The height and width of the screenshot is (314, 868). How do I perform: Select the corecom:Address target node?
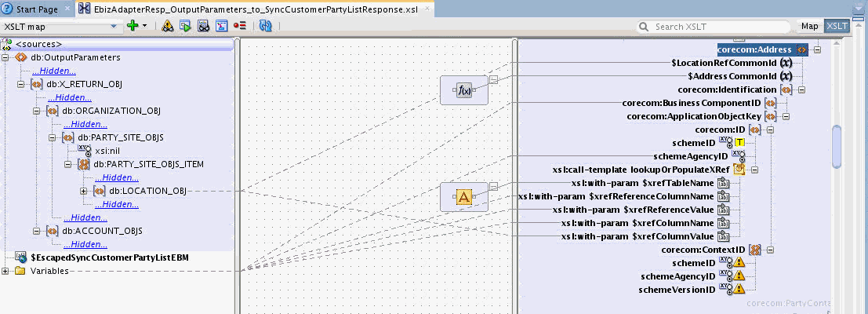point(763,49)
